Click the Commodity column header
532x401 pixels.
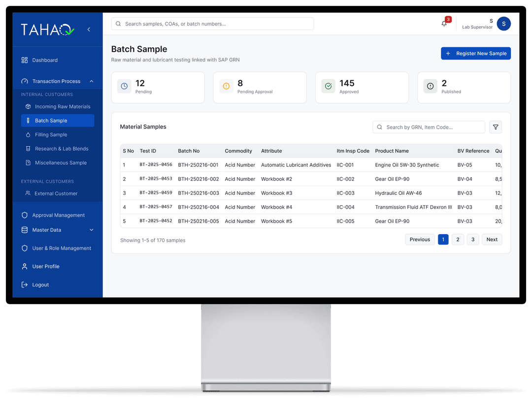(238, 151)
